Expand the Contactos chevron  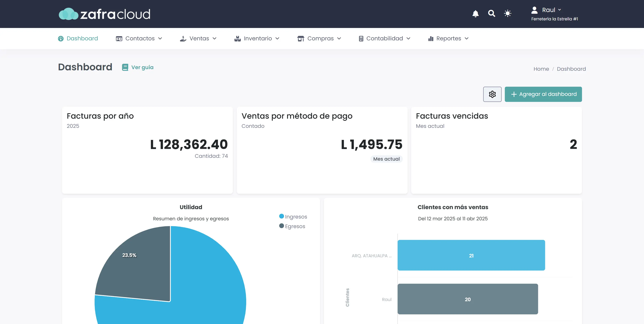(x=160, y=38)
